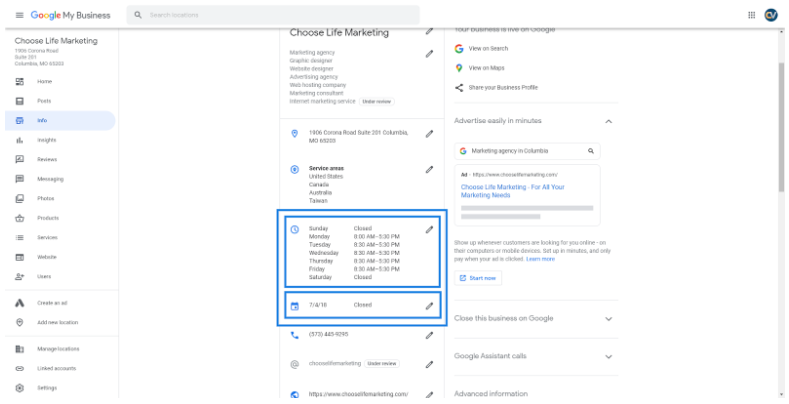
Task: Click the clock icon for hours
Action: point(295,229)
